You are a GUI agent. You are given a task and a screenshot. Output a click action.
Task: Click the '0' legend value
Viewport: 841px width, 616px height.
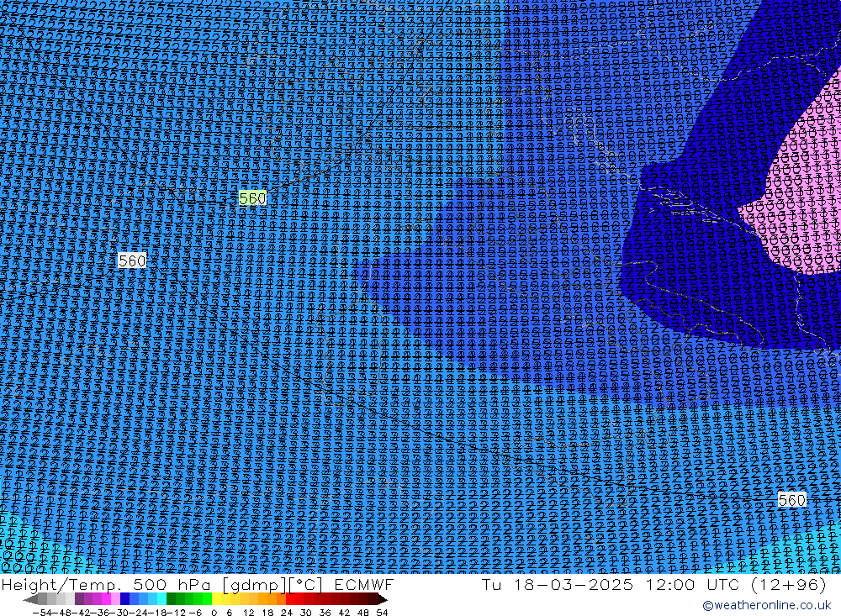214,613
